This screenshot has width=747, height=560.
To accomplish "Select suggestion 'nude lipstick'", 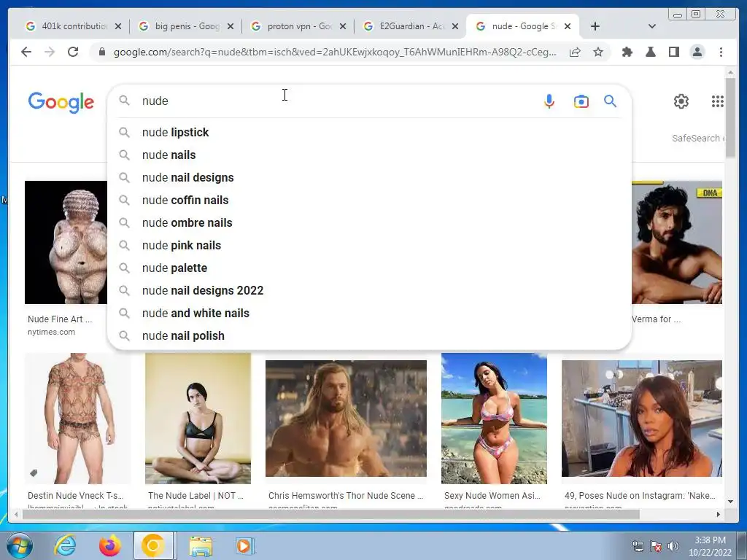I will tap(370, 133).
